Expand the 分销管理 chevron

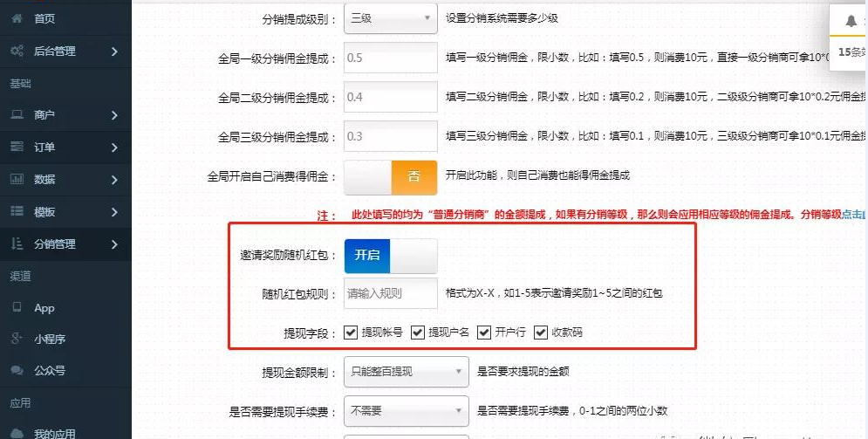coord(114,244)
